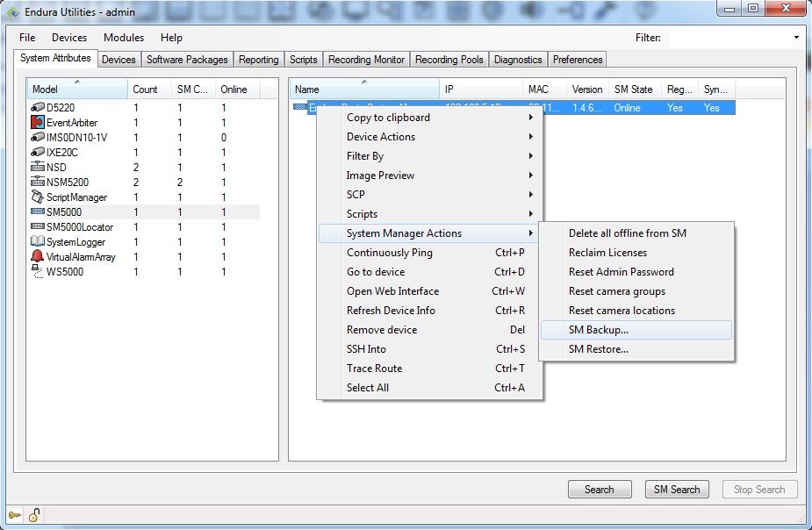
Task: Sort by the Model column header
Action: (x=77, y=90)
